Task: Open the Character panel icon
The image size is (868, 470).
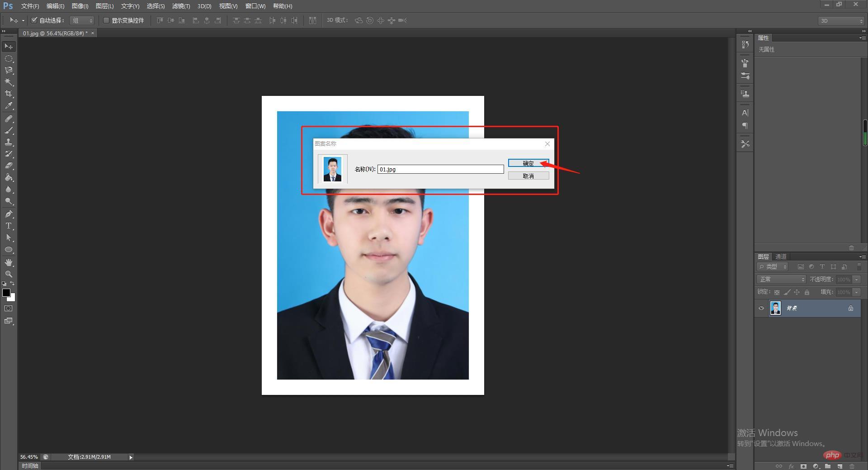Action: (x=745, y=113)
